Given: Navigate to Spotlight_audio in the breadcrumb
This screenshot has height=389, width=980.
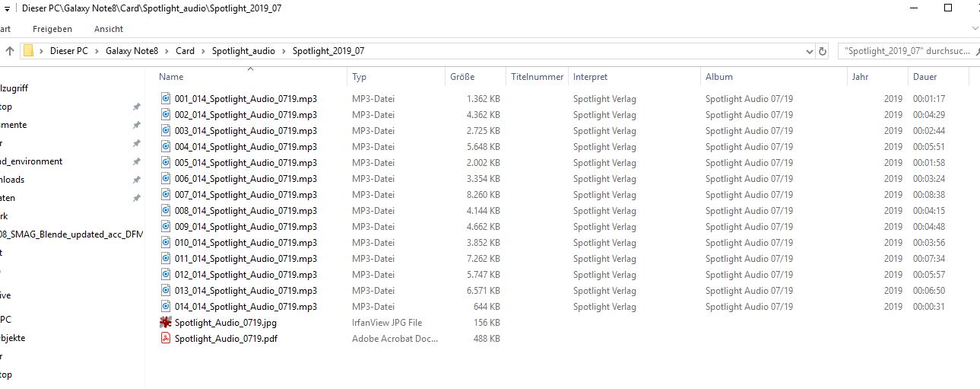Looking at the screenshot, I should point(243,51).
